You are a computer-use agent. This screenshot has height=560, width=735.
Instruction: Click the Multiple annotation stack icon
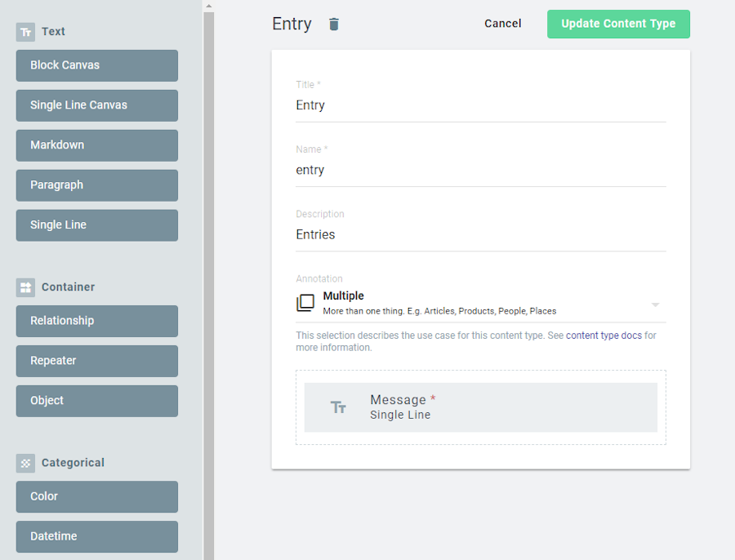click(x=305, y=303)
